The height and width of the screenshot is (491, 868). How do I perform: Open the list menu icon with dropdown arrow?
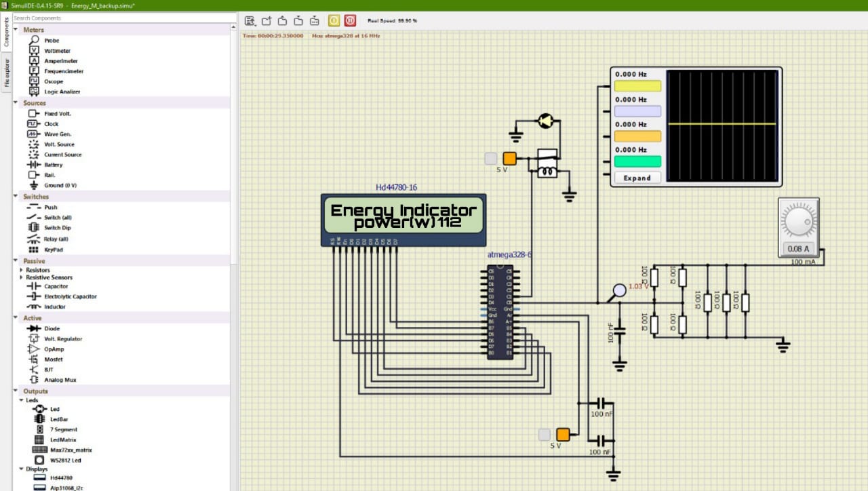click(x=250, y=20)
